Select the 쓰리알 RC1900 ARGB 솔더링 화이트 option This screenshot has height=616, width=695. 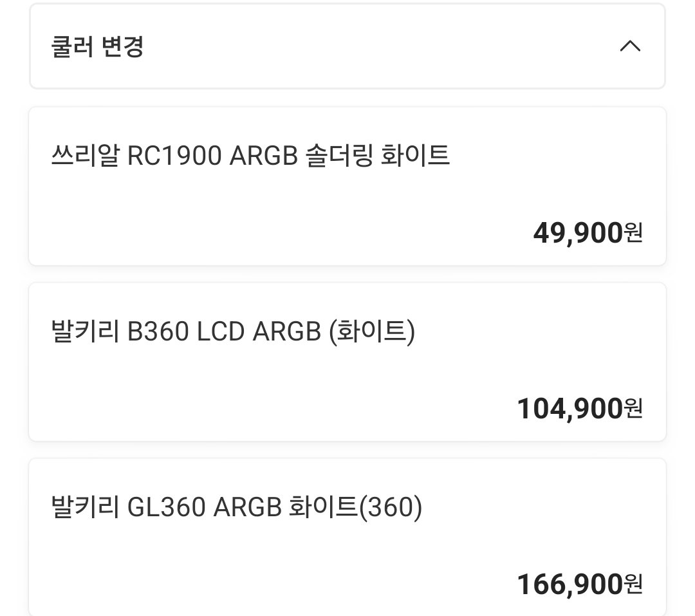point(347,186)
